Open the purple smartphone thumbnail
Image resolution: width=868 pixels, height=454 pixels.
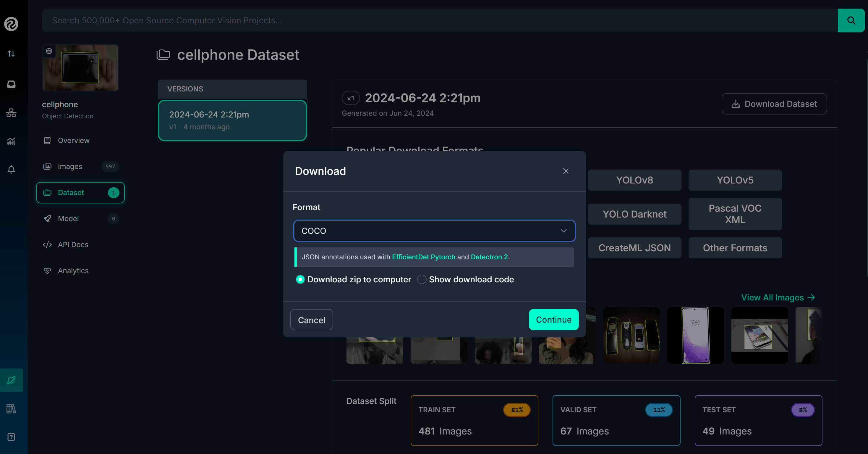(695, 335)
